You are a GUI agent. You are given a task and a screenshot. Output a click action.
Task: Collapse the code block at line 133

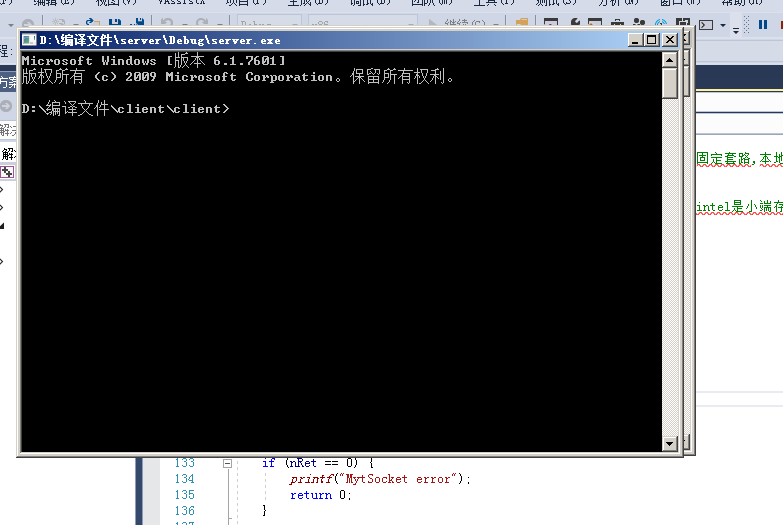[x=227, y=464]
